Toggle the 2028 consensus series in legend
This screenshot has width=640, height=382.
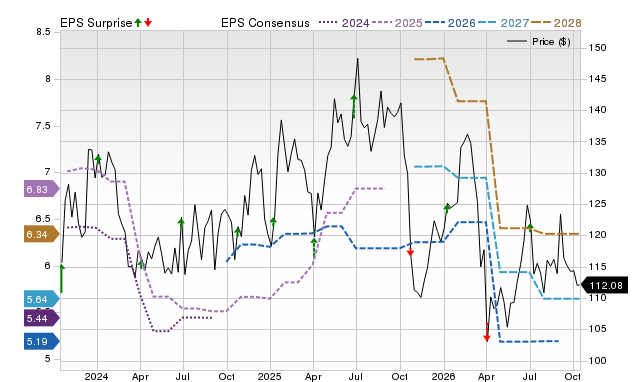[556, 23]
